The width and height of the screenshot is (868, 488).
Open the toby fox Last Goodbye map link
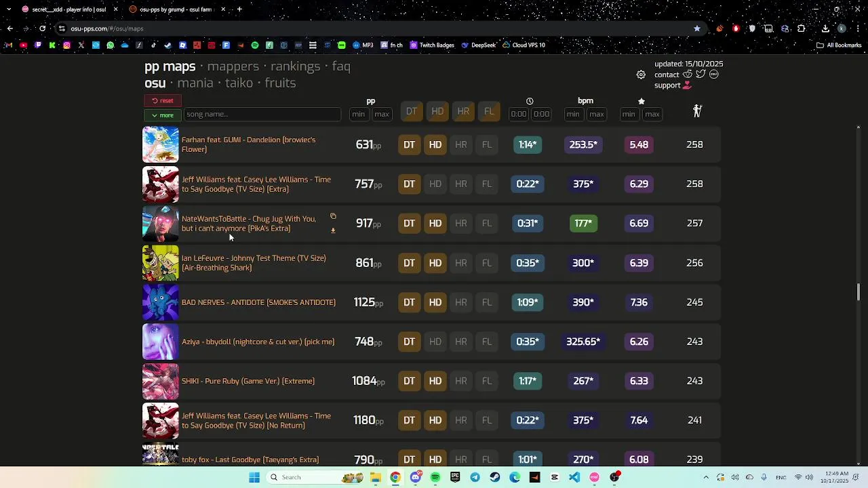pos(250,460)
